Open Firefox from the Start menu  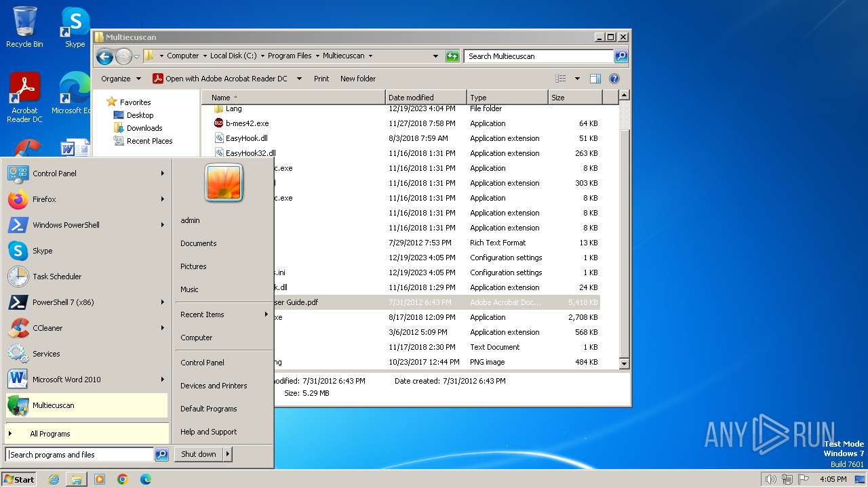87,199
